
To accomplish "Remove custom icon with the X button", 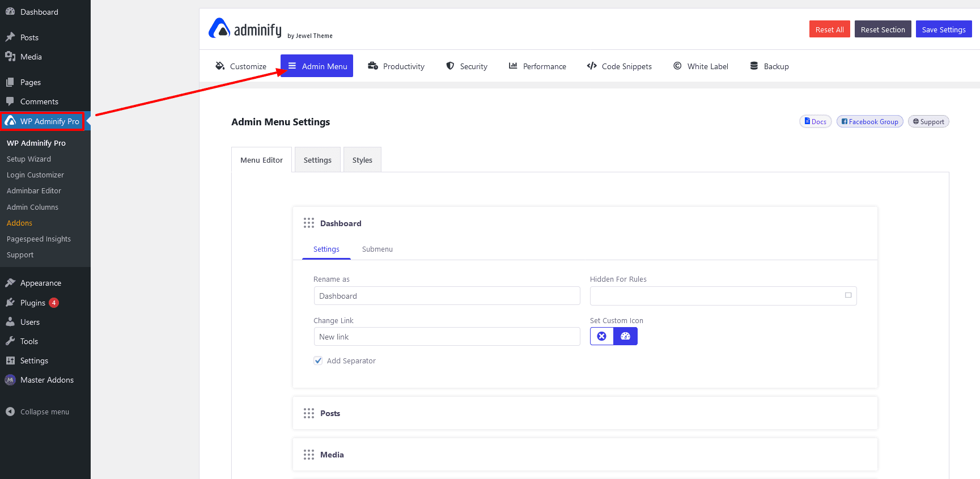I will [602, 336].
